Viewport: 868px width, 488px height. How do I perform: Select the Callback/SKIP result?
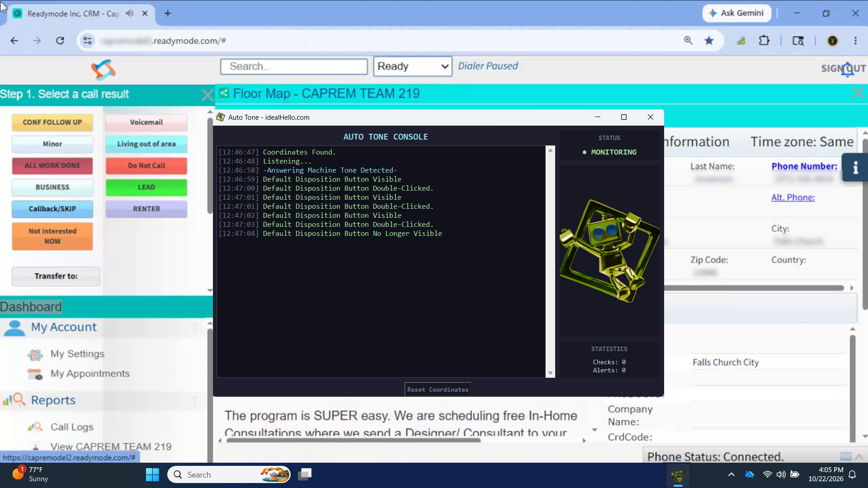point(52,209)
